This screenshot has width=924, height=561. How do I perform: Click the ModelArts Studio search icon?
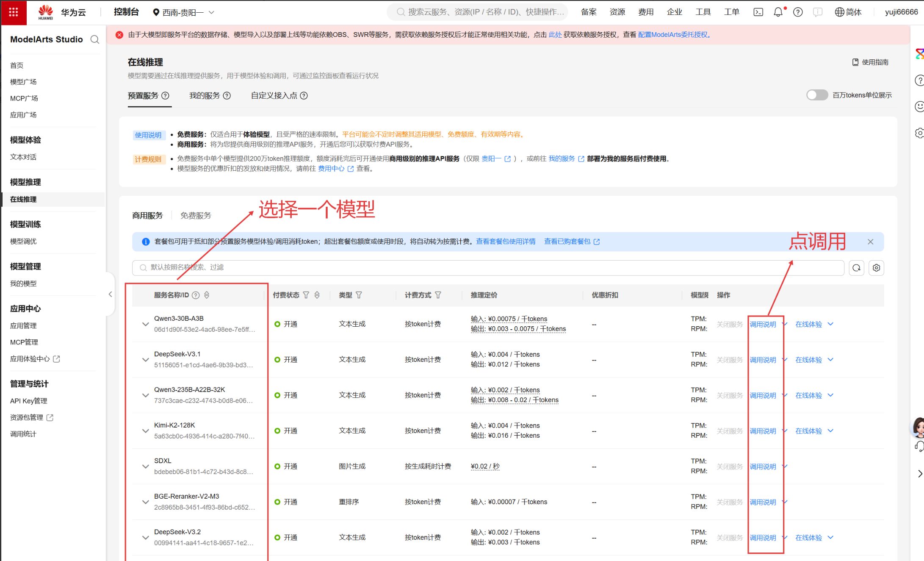pyautogui.click(x=95, y=39)
